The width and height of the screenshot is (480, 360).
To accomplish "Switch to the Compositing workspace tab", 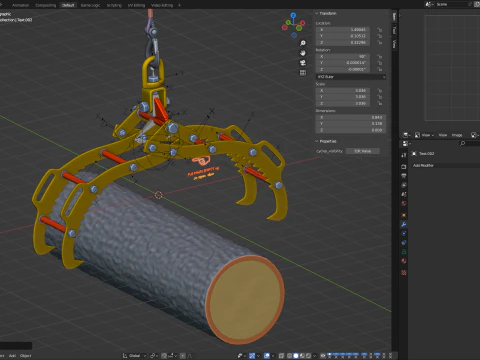I will 46,5.
